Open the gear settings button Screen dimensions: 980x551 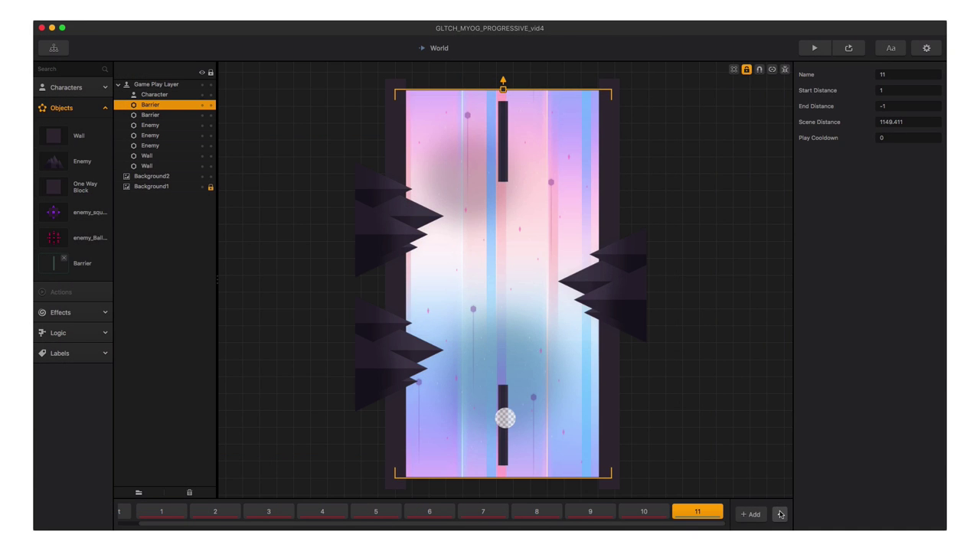point(926,48)
